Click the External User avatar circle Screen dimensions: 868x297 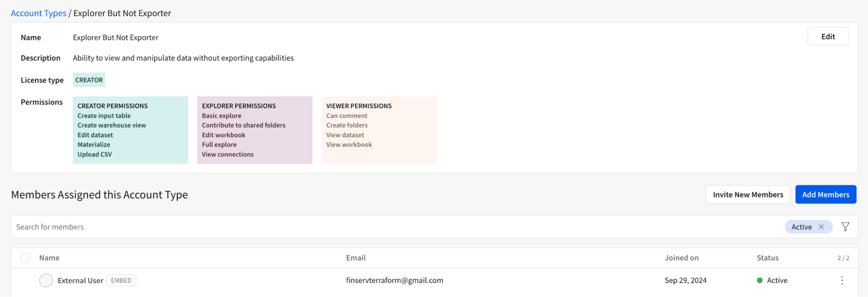(46, 280)
